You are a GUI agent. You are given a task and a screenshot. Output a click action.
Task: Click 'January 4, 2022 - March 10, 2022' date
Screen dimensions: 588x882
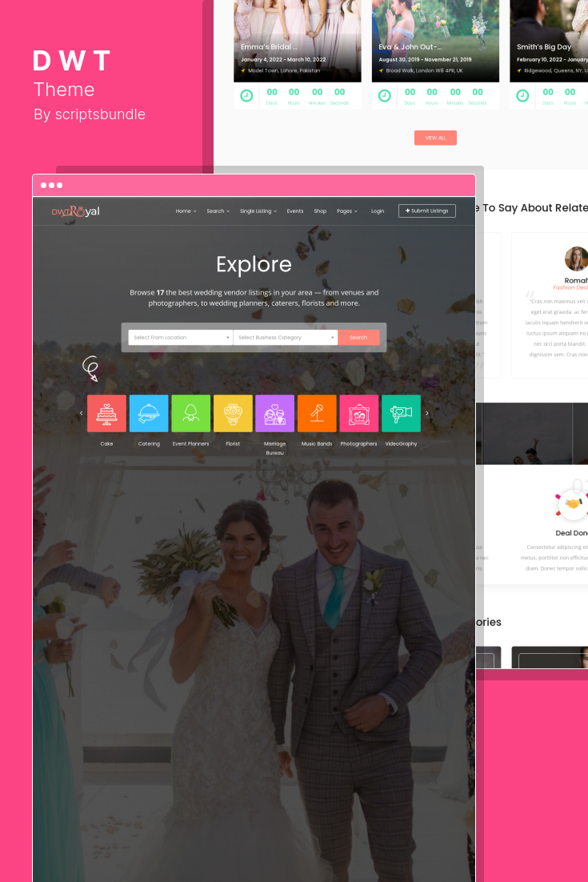click(283, 59)
